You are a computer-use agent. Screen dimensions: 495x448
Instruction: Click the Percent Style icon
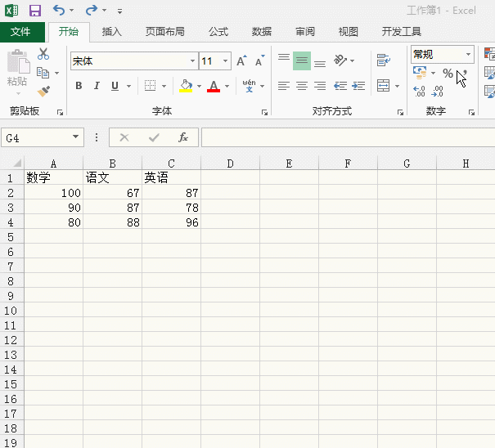448,74
